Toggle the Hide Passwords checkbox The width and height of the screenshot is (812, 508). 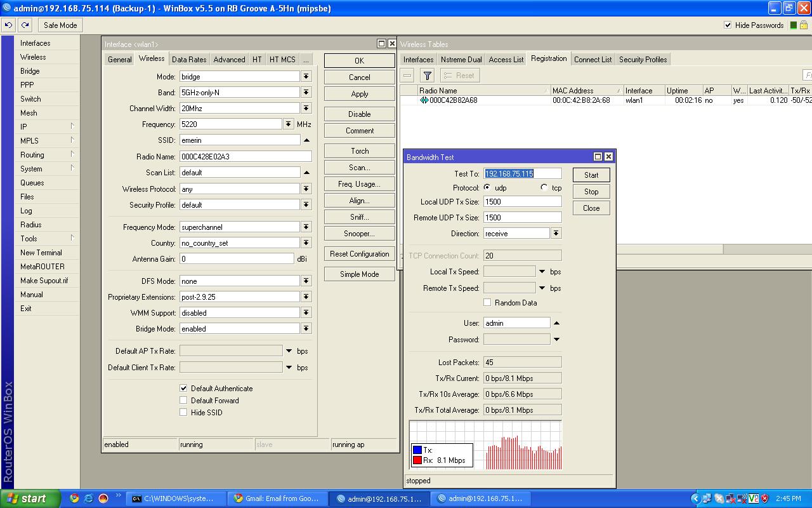point(728,25)
